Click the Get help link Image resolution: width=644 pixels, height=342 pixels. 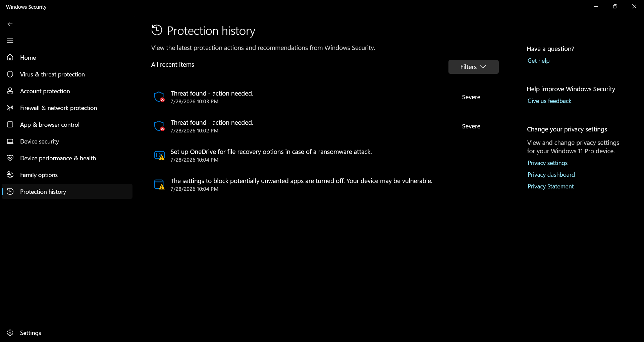click(x=538, y=61)
